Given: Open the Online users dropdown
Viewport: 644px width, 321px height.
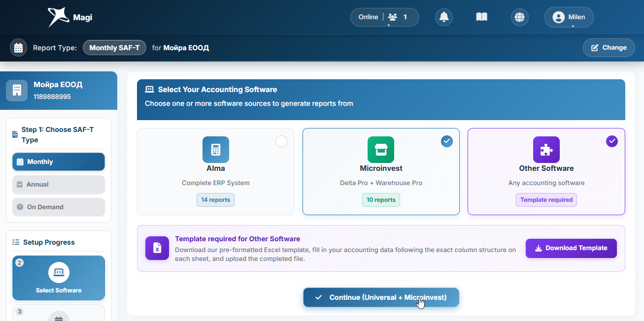Looking at the screenshot, I should (385, 17).
